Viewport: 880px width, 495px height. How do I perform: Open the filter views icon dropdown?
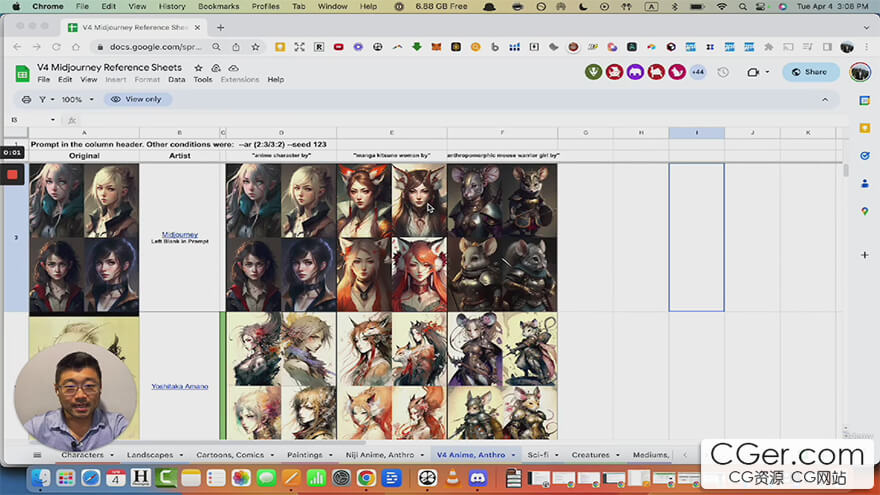point(47,99)
